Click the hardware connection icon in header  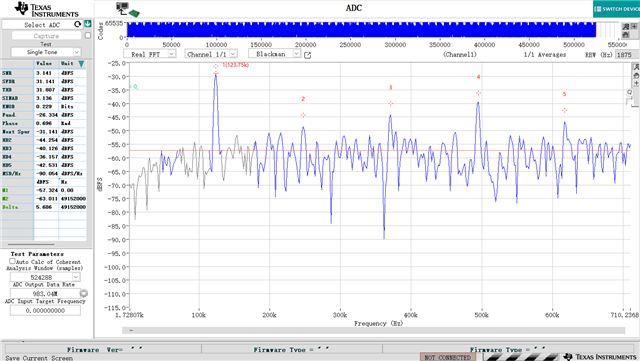[127, 10]
